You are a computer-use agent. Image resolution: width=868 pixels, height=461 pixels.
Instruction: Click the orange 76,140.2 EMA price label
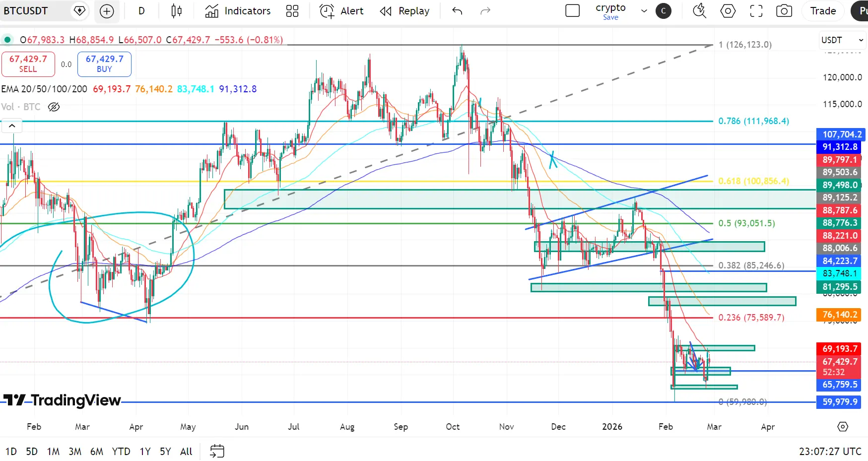click(x=839, y=315)
